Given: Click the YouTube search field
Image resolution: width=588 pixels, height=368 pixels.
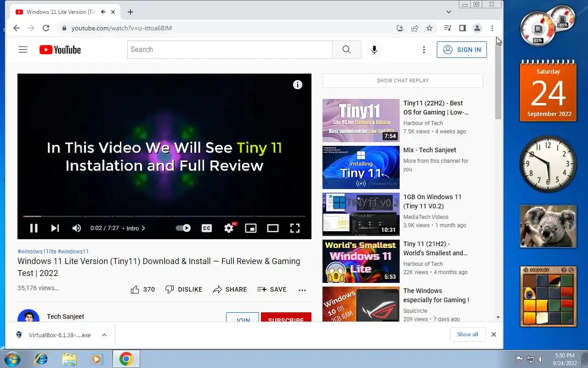Looking at the screenshot, I should pos(230,50).
